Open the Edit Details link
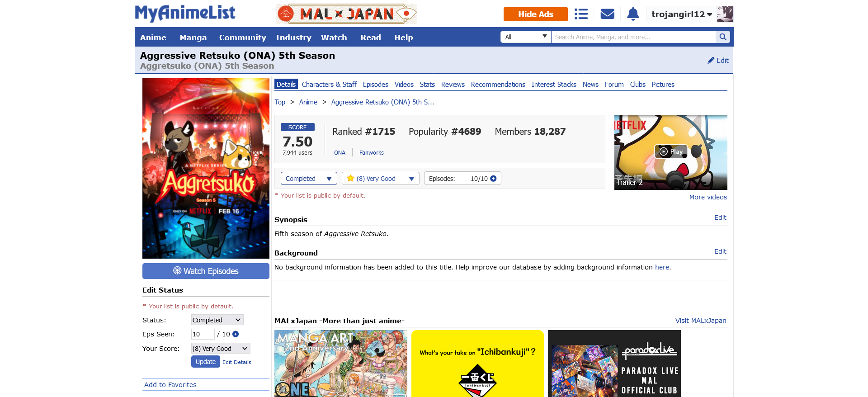868x397 pixels. point(237,362)
